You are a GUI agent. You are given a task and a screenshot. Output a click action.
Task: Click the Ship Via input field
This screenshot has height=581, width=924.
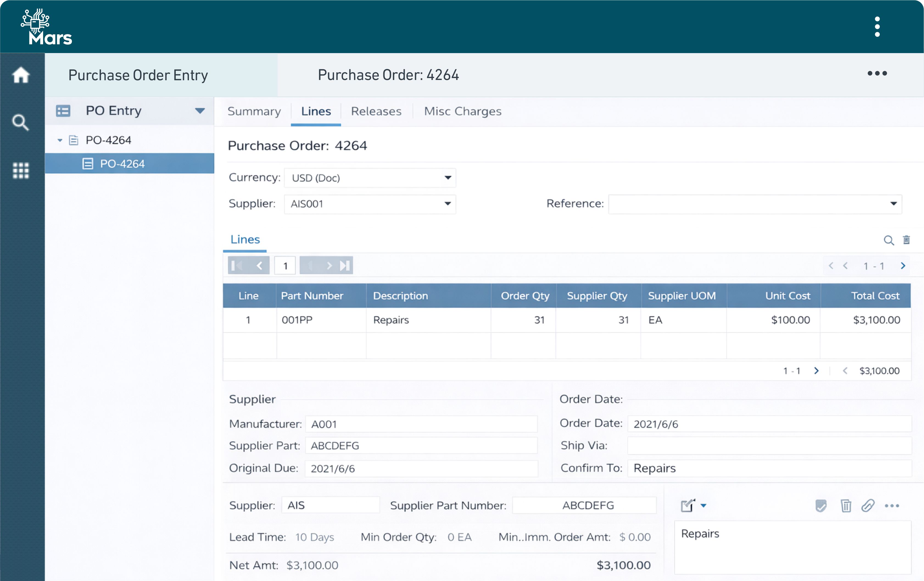pyautogui.click(x=769, y=446)
